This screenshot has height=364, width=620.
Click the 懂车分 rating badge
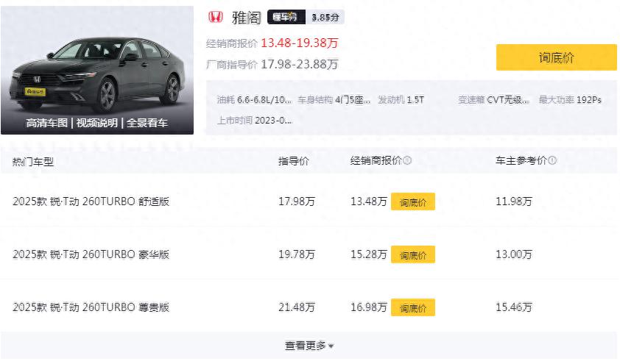click(x=286, y=17)
